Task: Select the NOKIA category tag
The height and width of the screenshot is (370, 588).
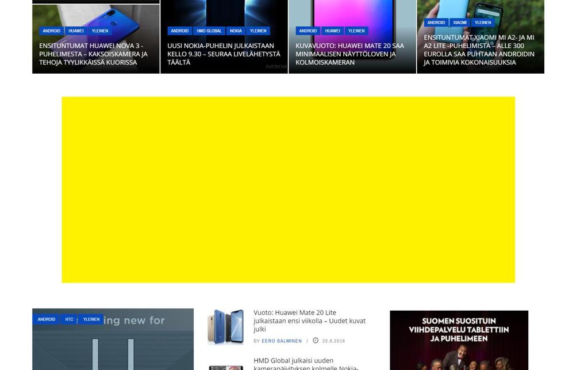Action: click(236, 30)
